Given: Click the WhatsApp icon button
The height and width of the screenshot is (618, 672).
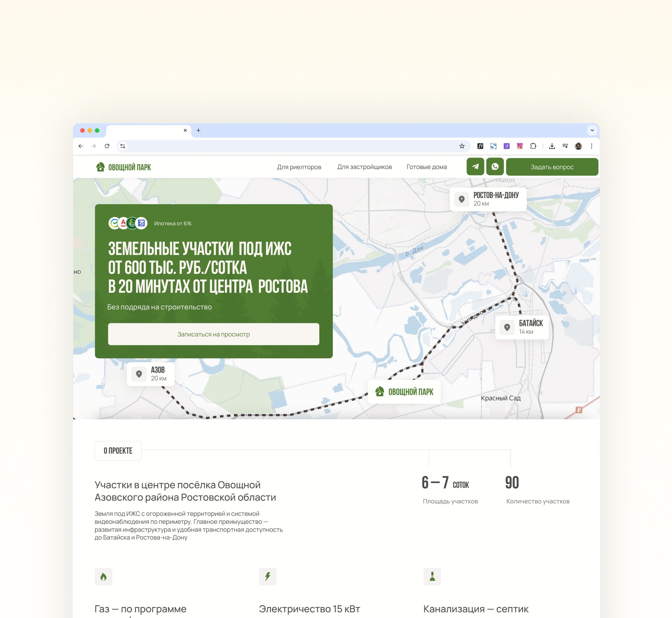Looking at the screenshot, I should point(495,167).
